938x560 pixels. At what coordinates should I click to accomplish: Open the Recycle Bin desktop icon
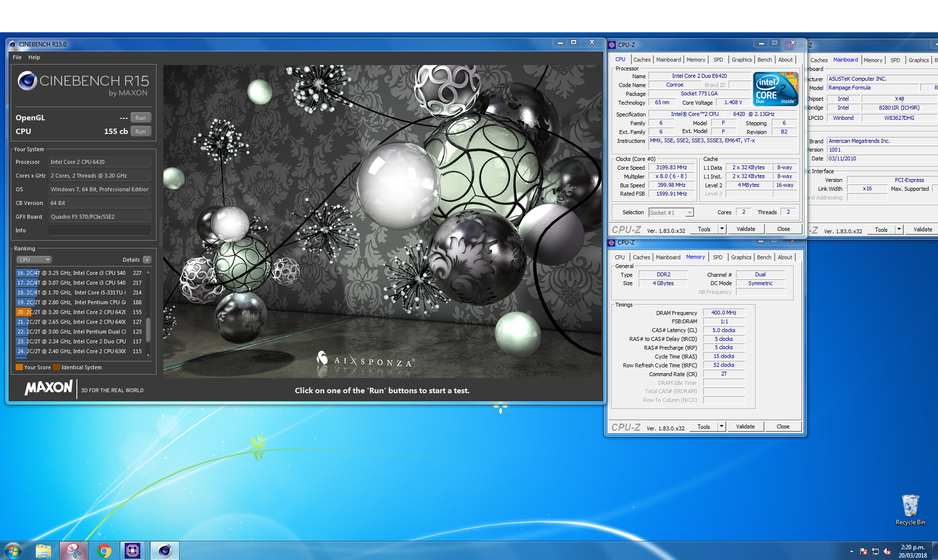click(x=910, y=510)
